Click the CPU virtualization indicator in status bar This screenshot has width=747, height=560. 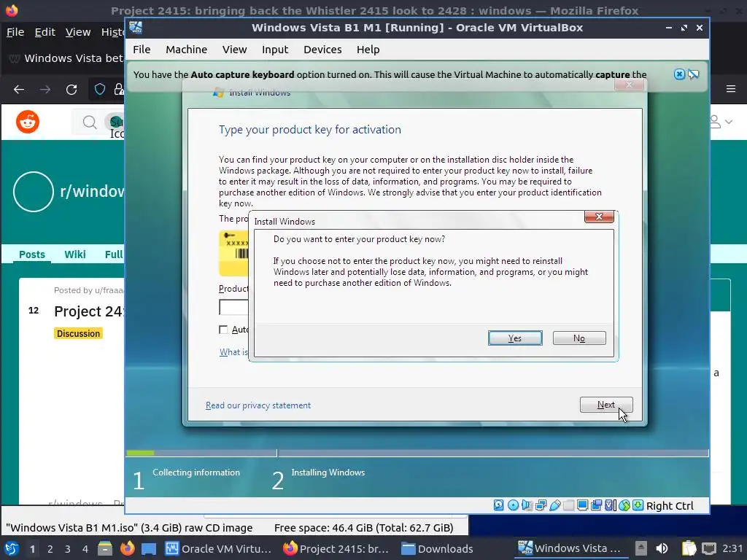click(x=611, y=505)
